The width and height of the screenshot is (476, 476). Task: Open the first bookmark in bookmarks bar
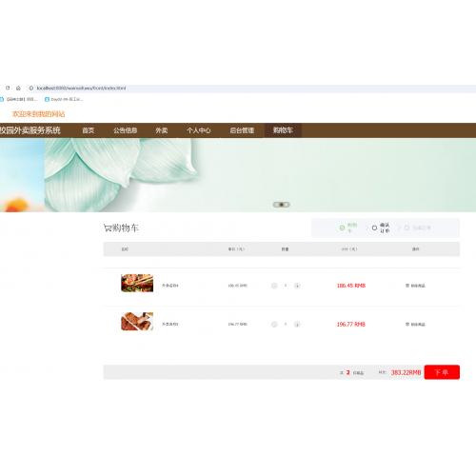(18, 99)
